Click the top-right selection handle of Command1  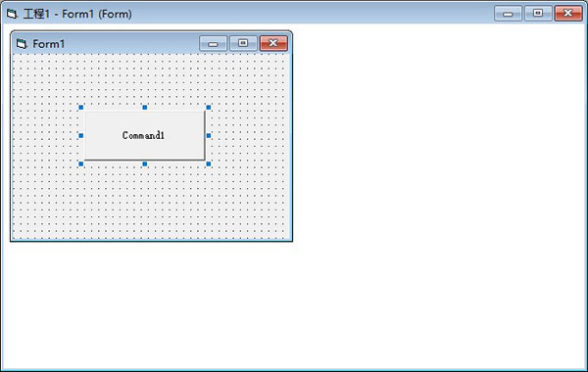pos(209,108)
